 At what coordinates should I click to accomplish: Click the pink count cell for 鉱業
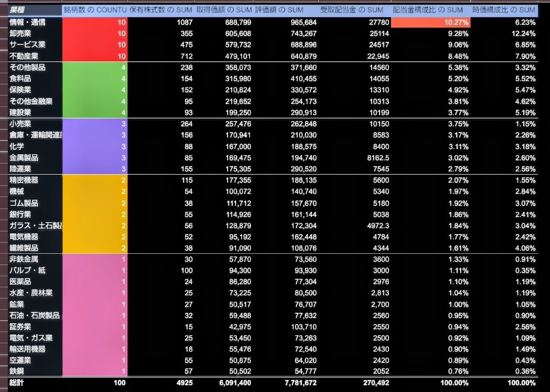pos(95,304)
